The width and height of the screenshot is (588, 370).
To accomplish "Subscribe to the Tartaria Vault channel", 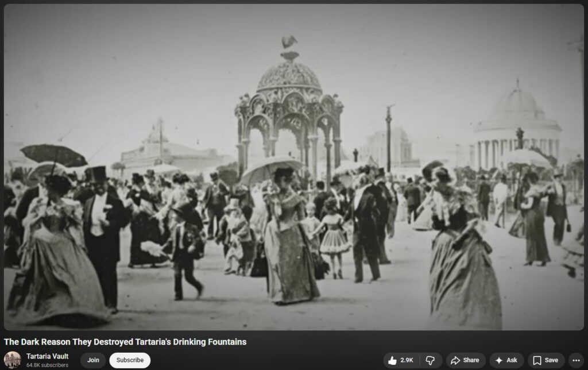I will point(130,360).
